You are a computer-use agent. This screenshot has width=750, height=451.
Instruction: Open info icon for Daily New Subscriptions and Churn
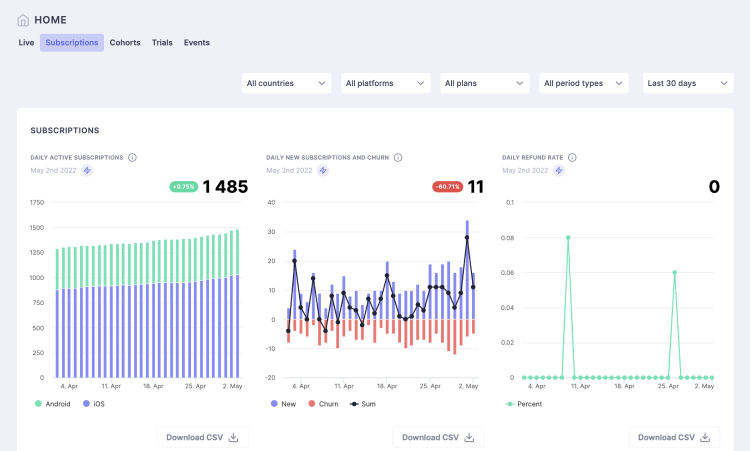tap(398, 157)
